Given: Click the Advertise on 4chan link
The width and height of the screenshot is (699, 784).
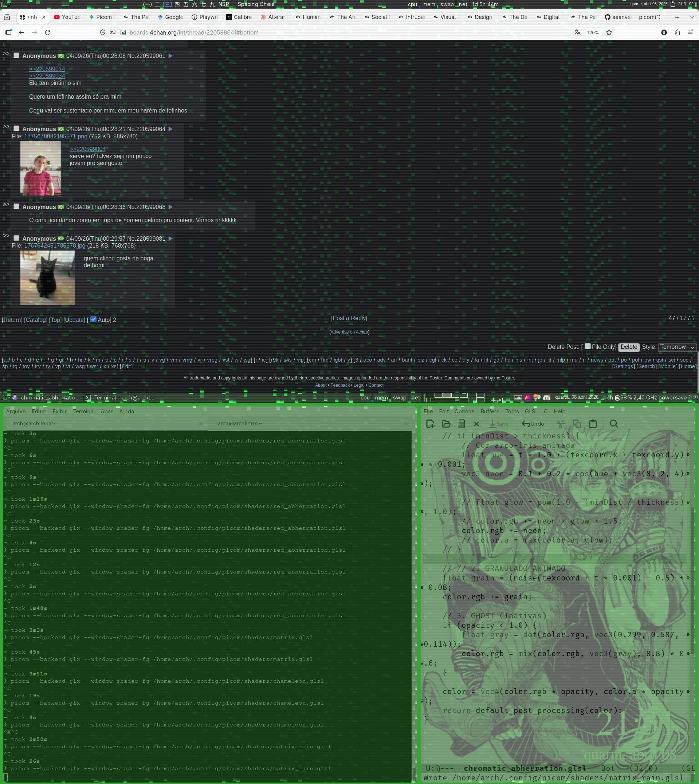Looking at the screenshot, I should tap(349, 332).
